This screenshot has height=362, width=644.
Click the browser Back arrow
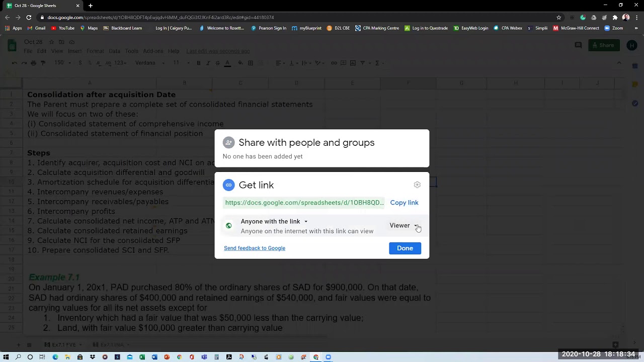pyautogui.click(x=7, y=18)
